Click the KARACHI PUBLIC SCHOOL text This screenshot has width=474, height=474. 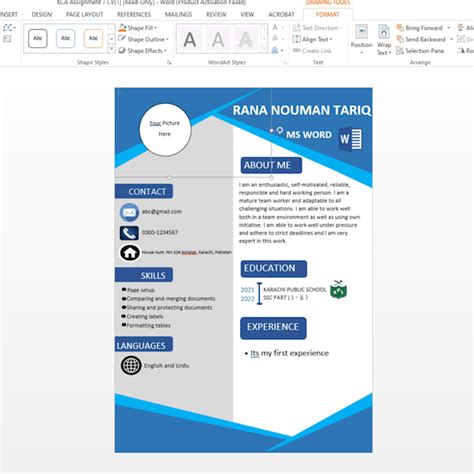pos(295,289)
